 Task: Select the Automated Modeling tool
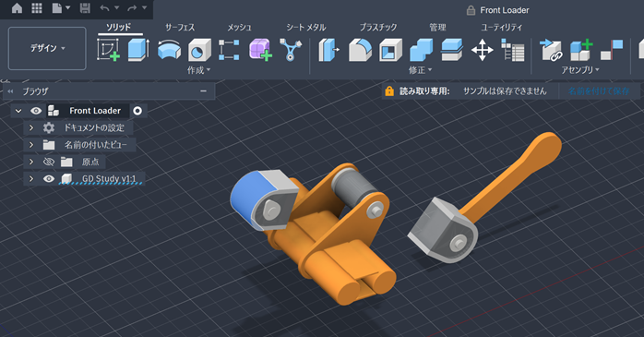point(291,50)
